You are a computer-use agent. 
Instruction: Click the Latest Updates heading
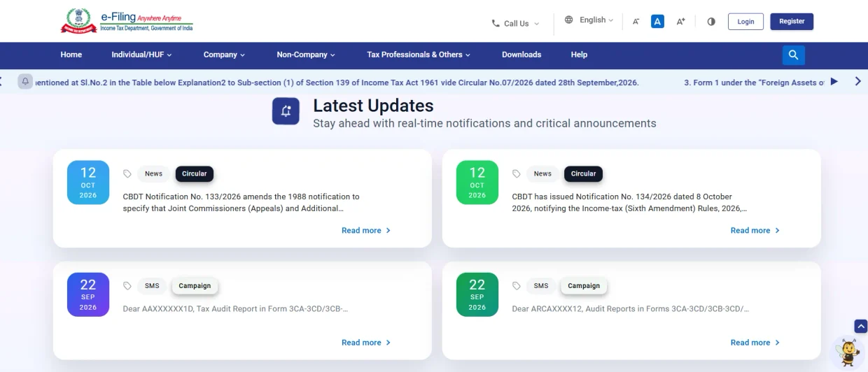click(x=373, y=106)
